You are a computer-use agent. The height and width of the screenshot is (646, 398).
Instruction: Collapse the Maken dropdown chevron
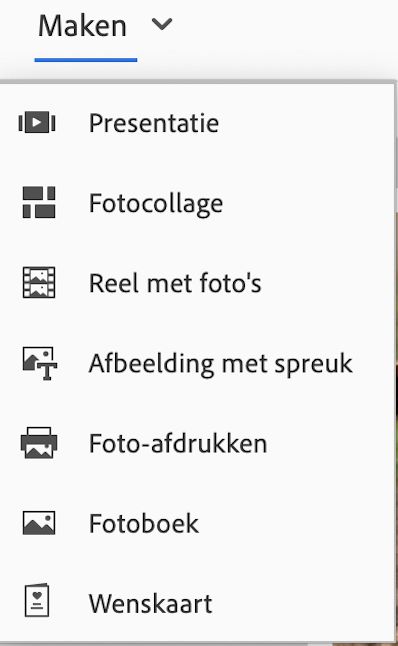click(x=162, y=24)
